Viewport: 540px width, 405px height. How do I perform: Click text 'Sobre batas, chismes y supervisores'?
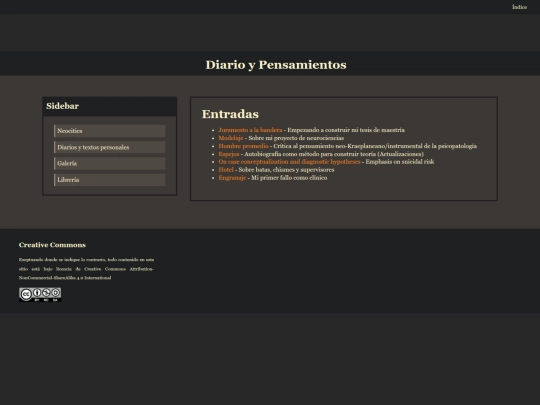coord(286,169)
